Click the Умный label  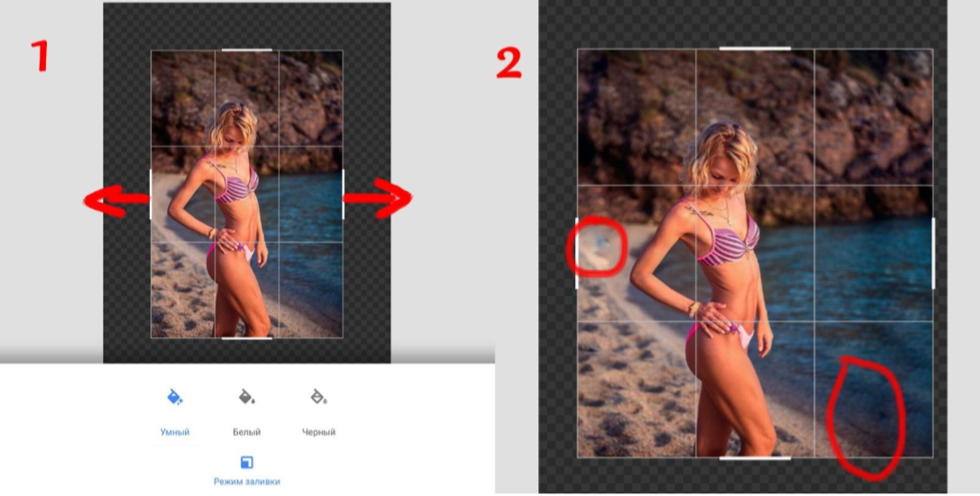pos(175,432)
